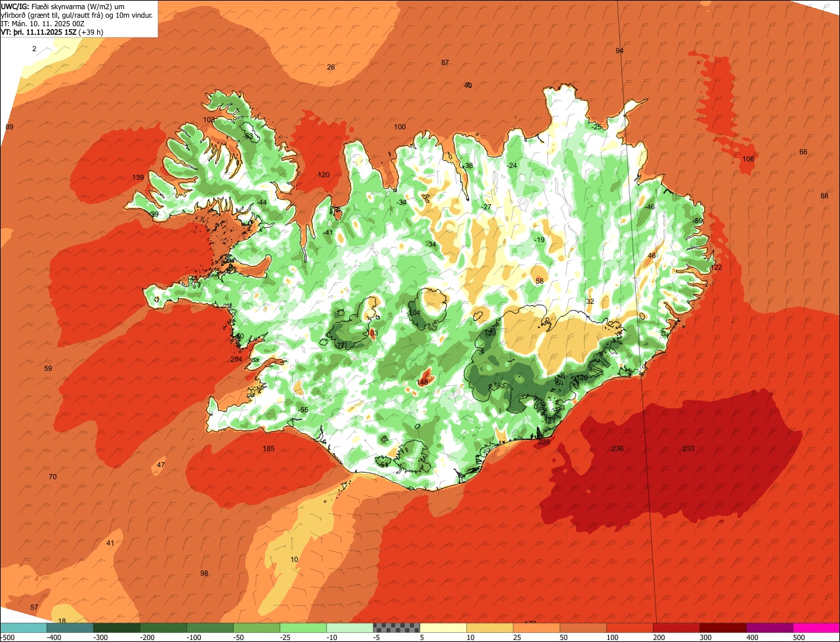This screenshot has width=840, height=642.
Task: Click the pale yellow 5 to 10 swatch
Action: (443, 628)
